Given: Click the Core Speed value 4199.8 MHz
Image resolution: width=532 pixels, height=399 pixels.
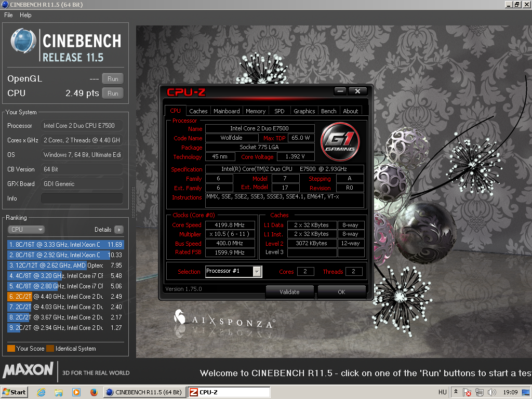Looking at the screenshot, I should coord(230,225).
